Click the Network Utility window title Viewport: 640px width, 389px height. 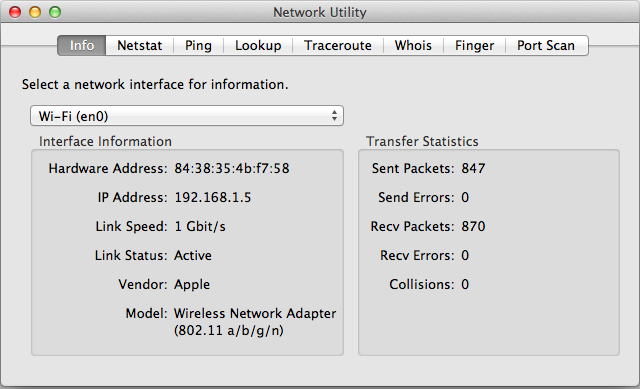click(320, 12)
